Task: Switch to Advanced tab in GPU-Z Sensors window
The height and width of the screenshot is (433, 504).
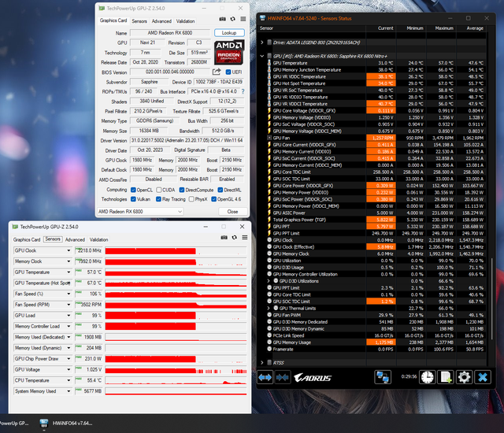Action: pyautogui.click(x=75, y=239)
